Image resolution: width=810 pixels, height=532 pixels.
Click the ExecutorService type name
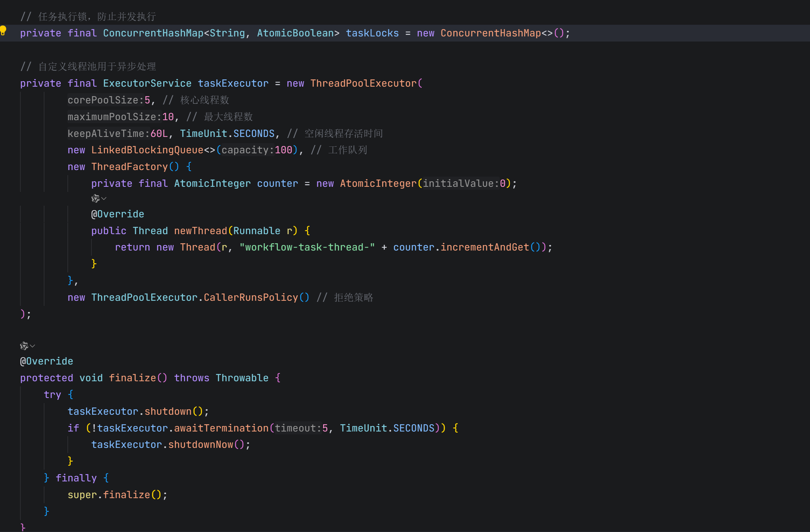pyautogui.click(x=147, y=83)
